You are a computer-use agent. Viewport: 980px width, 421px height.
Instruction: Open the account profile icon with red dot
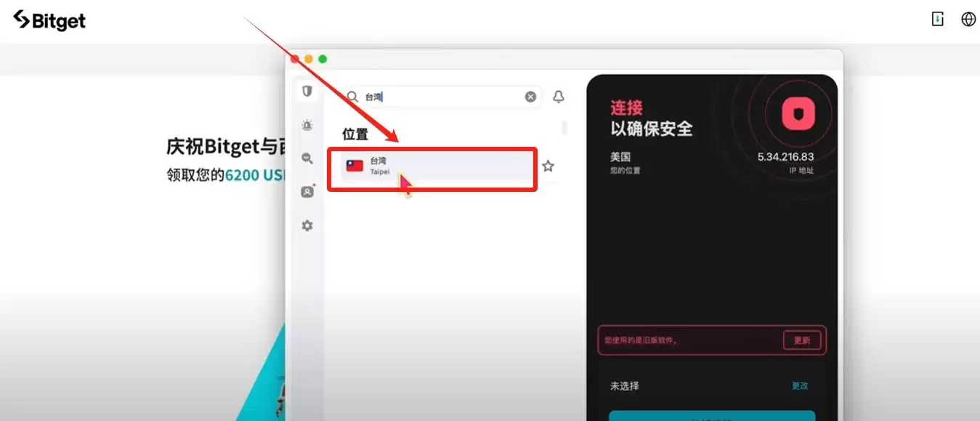[x=307, y=191]
